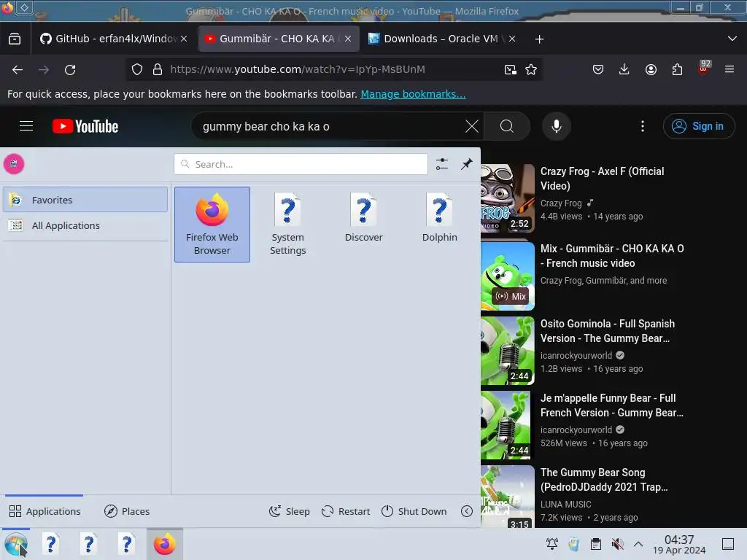Viewport: 747px width, 560px height.
Task: Select Favorites category in launcher
Action: click(x=85, y=200)
